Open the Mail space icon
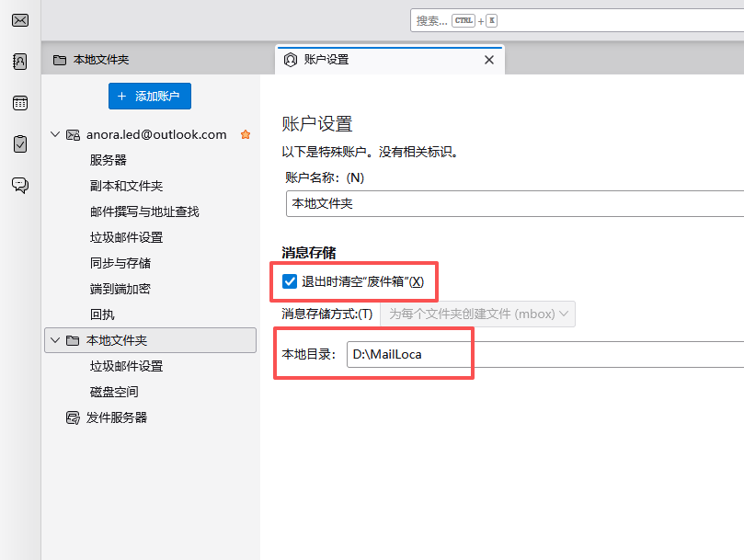Viewport: 744px width, 560px height. pyautogui.click(x=20, y=20)
